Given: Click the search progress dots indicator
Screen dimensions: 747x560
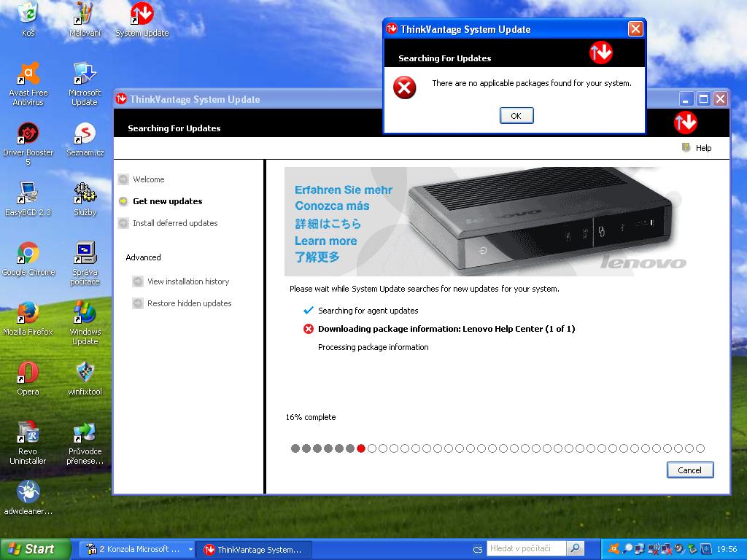Looking at the screenshot, I should pyautogui.click(x=498, y=448).
